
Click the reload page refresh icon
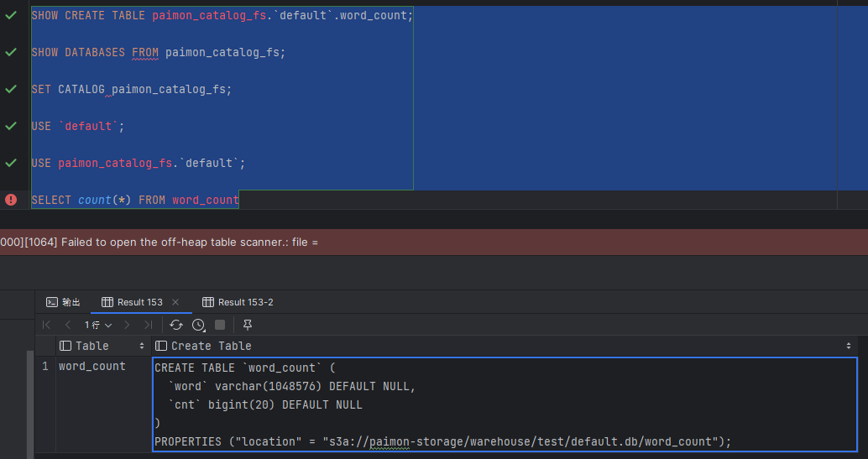tap(176, 325)
